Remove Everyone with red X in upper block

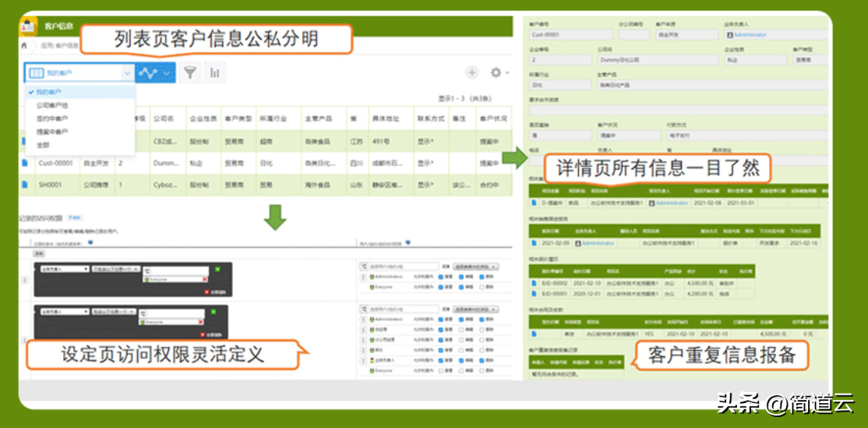tap(204, 279)
